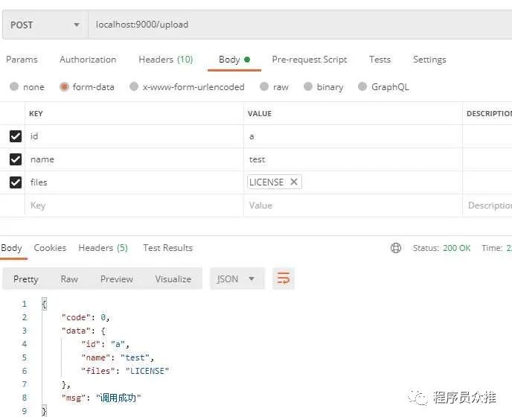Click the localhost:9000/upload URL field
The height and width of the screenshot is (420, 512).
coord(300,25)
